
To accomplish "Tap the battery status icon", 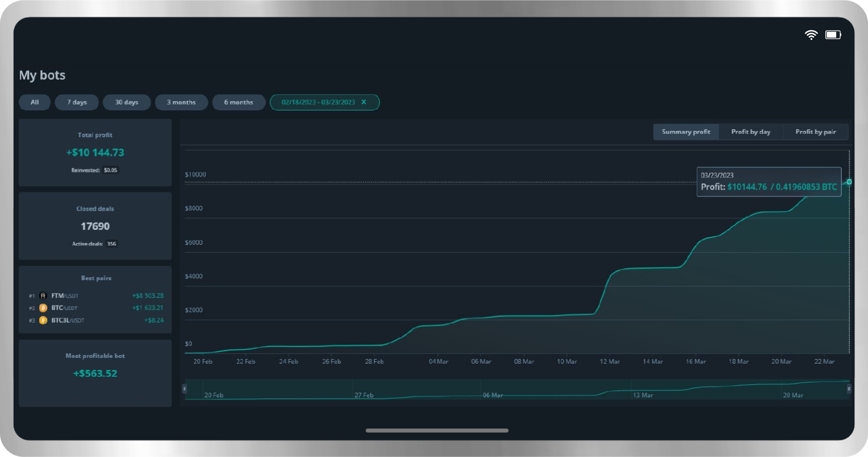I will click(833, 35).
